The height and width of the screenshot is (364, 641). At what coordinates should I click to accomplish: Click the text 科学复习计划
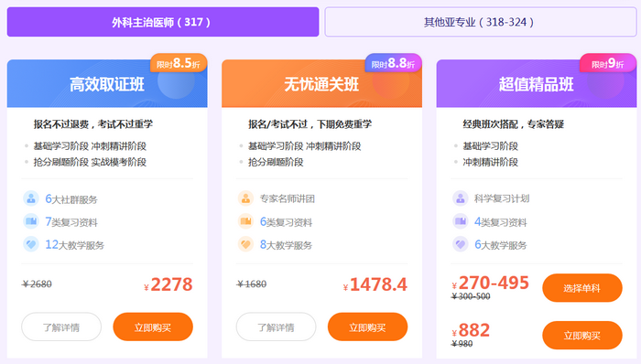pyautogui.click(x=502, y=198)
